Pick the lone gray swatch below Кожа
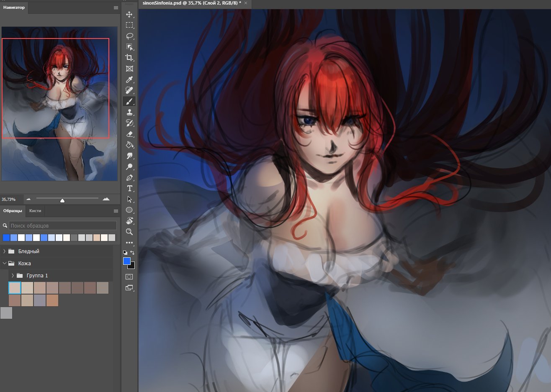This screenshot has width=551, height=392. pos(6,313)
